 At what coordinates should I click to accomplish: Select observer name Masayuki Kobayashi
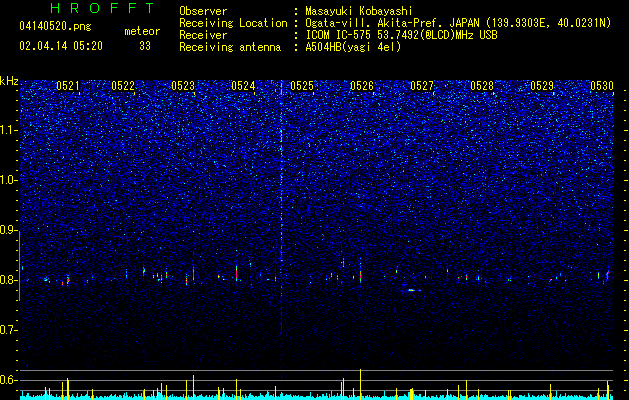tap(359, 11)
